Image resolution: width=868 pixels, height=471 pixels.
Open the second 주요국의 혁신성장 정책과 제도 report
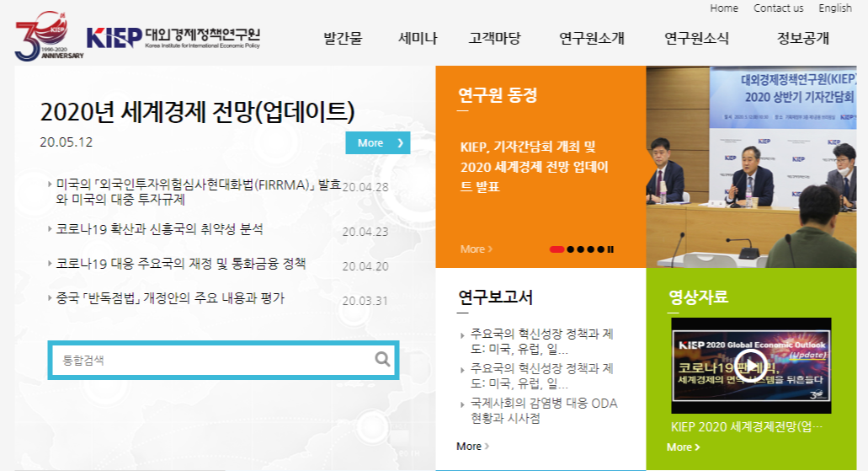(542, 376)
